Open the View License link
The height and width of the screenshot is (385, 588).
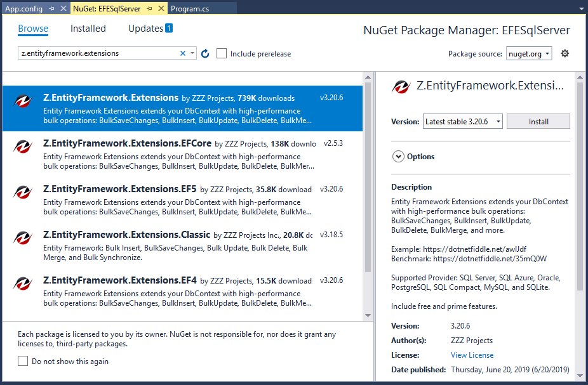472,355
